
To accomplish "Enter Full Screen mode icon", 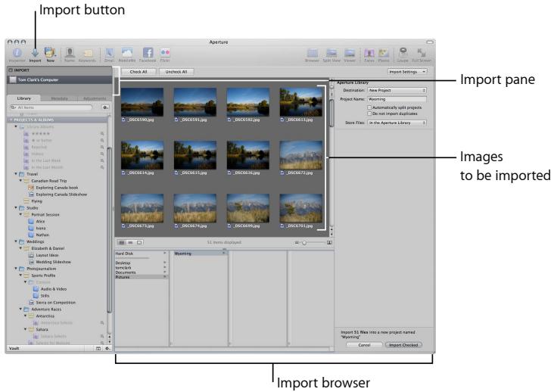I will pyautogui.click(x=421, y=53).
